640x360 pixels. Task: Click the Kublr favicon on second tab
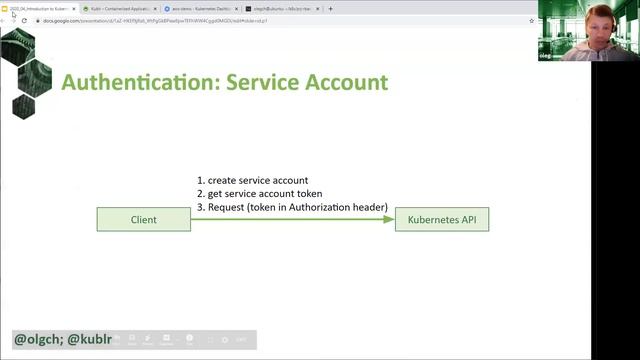(x=86, y=9)
